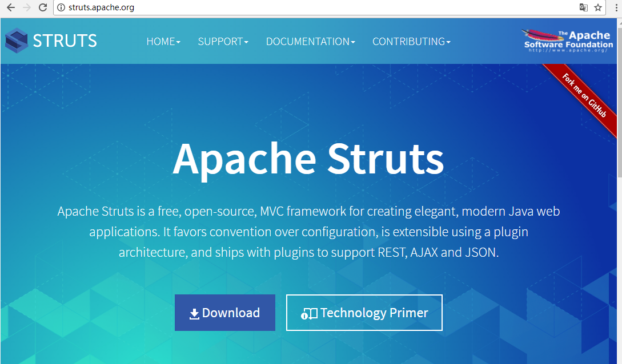Go back with the browser back arrow
Viewport: 622px width, 364px height.
coord(11,7)
